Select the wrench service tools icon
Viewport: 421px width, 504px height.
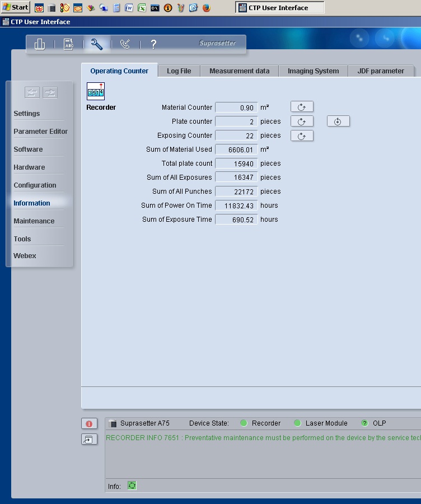97,44
